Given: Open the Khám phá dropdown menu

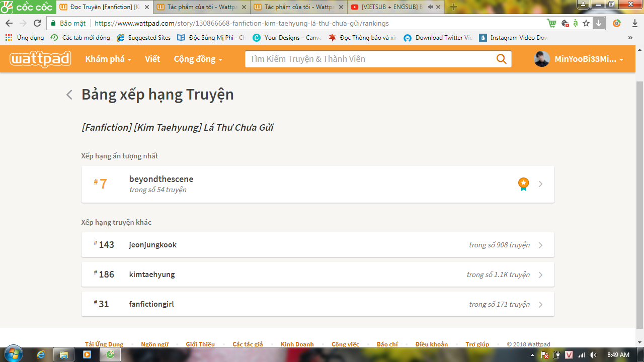Looking at the screenshot, I should (x=108, y=59).
